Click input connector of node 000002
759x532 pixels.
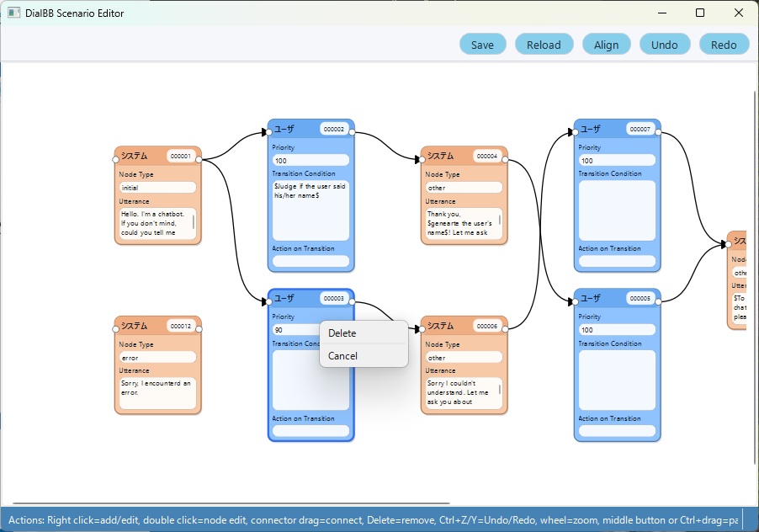(268, 132)
